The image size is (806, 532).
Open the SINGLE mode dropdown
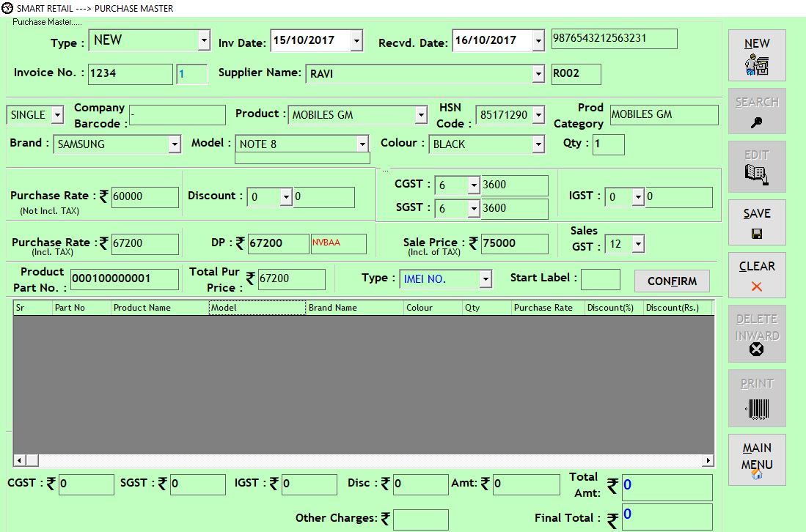(57, 115)
